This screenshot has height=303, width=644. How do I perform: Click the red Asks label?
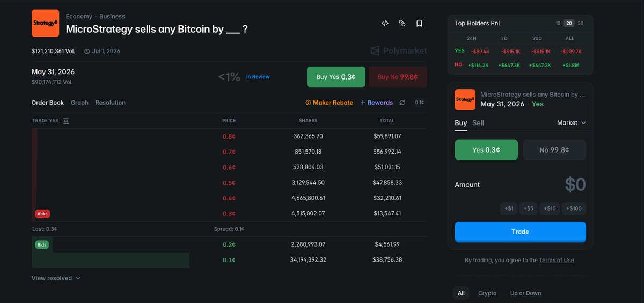[42, 214]
